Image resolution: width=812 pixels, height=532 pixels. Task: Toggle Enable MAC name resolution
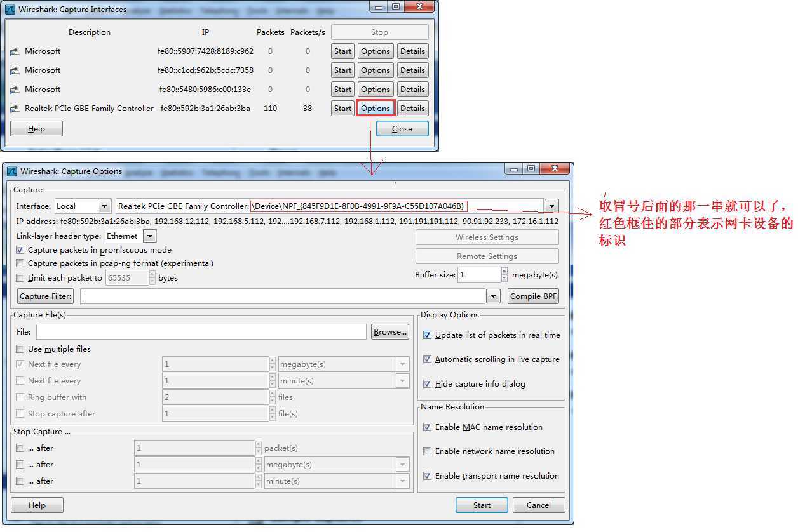[427, 427]
